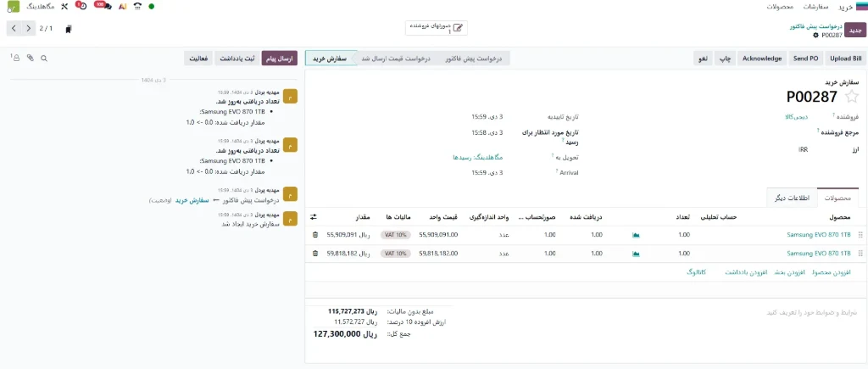
Task: Open the debug tools wrench icon
Action: (64, 7)
